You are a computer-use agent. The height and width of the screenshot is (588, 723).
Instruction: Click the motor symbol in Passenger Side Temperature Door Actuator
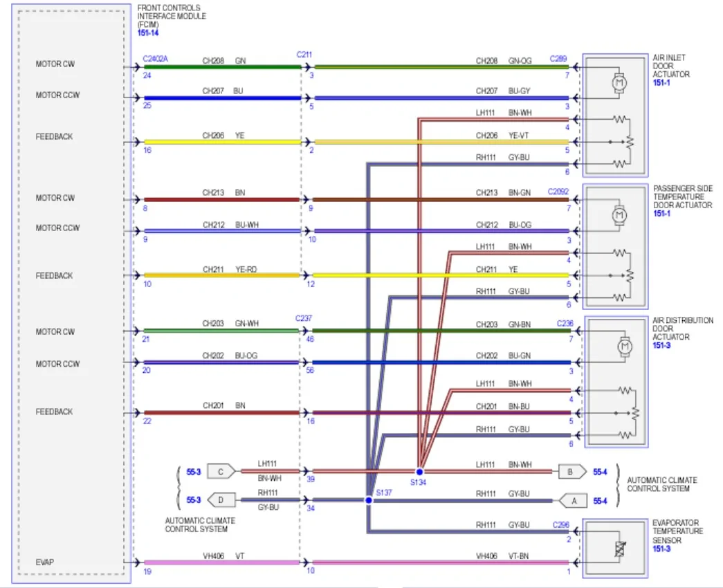pos(619,215)
